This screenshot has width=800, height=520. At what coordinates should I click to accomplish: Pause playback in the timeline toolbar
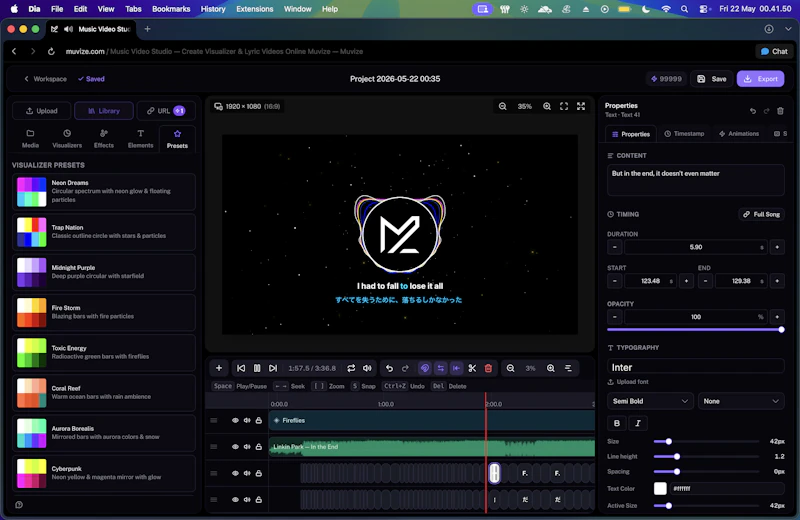[257, 368]
